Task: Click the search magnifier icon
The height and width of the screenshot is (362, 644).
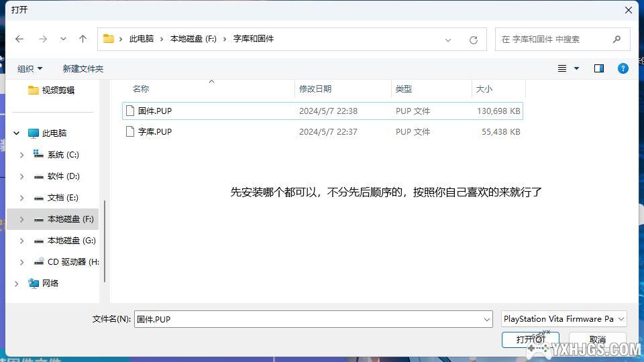Action: click(x=616, y=40)
